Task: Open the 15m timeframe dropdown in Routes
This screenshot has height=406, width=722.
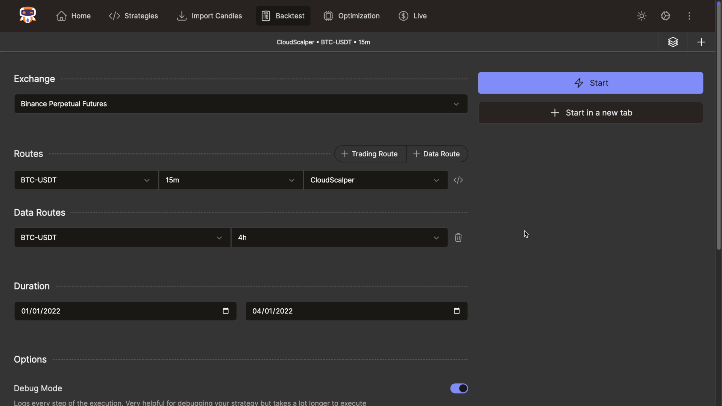Action: (230, 180)
